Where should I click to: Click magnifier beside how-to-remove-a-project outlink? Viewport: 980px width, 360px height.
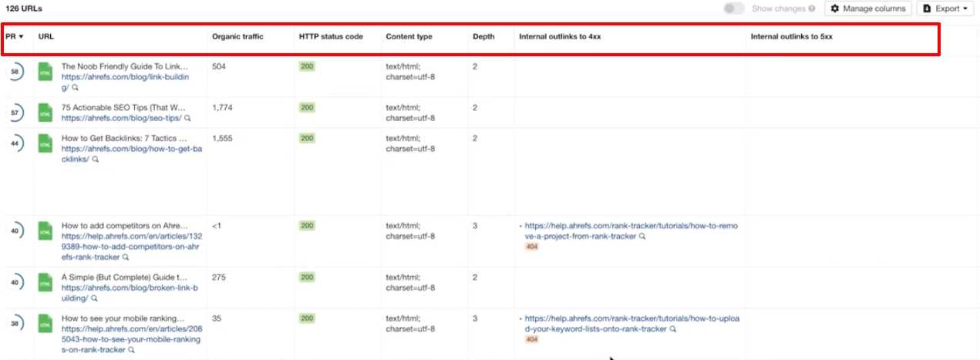[642, 237]
